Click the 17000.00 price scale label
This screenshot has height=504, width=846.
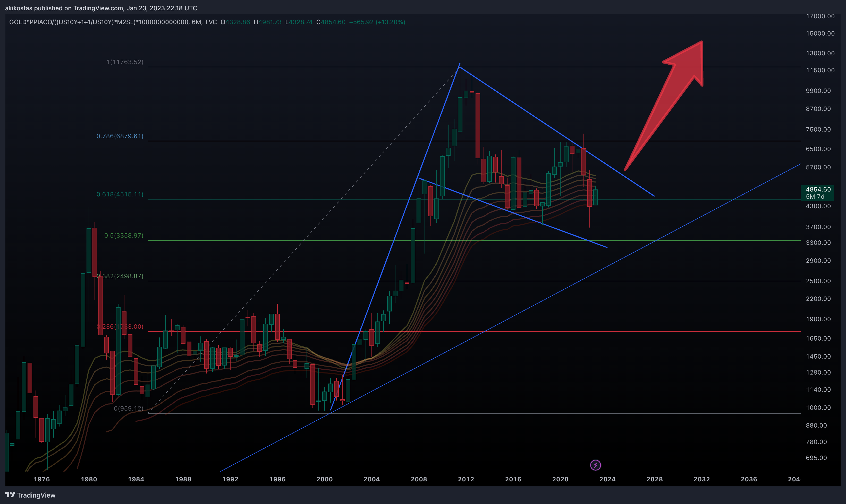pyautogui.click(x=820, y=16)
